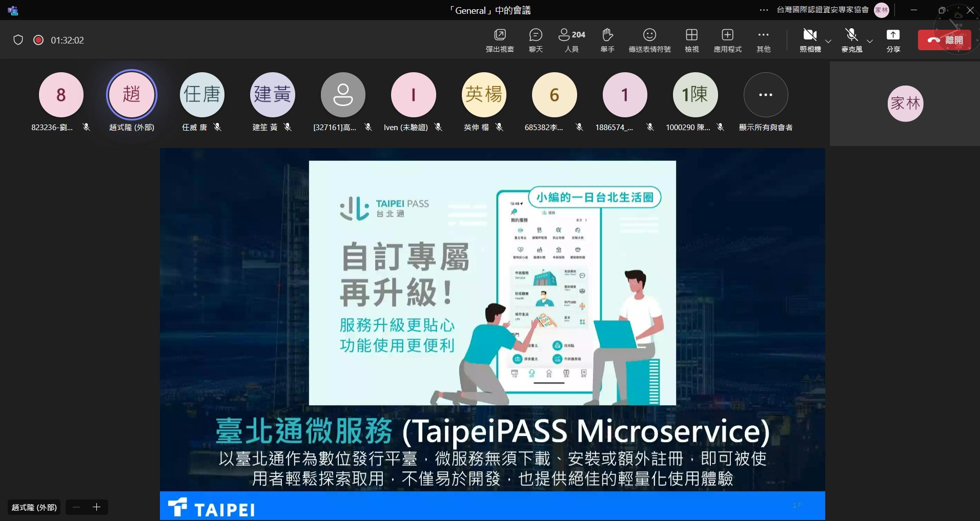Screen dimensions: 980x521
Task: Zoom out shared content with minus button
Action: point(76,507)
